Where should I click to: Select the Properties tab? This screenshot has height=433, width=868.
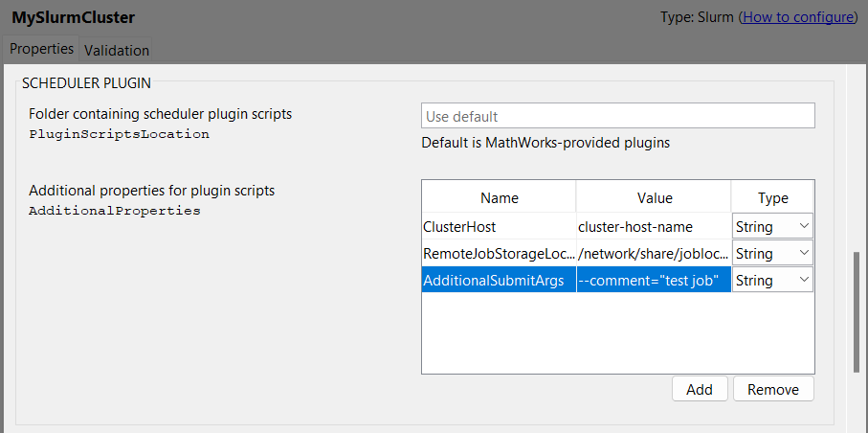42,49
